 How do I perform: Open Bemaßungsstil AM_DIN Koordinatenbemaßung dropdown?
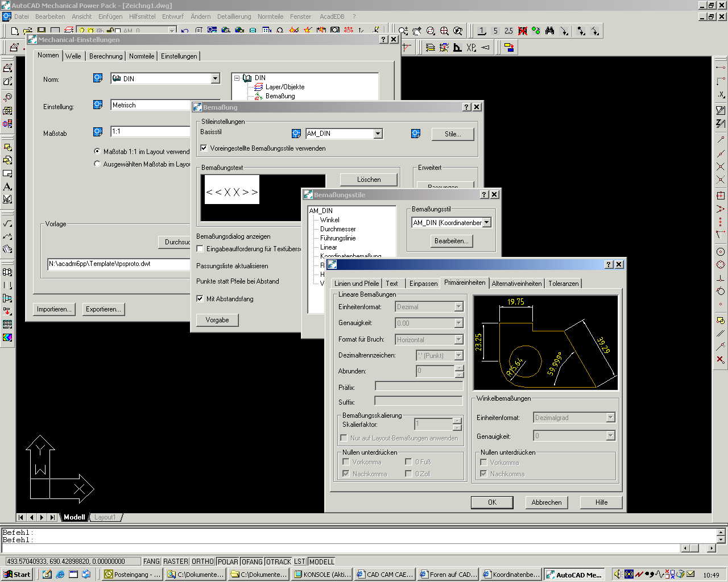click(x=487, y=223)
